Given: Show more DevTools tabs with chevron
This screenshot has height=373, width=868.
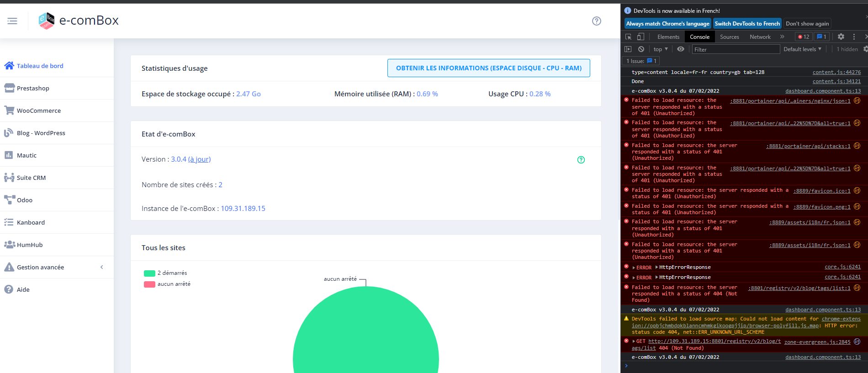Looking at the screenshot, I should pyautogui.click(x=782, y=37).
